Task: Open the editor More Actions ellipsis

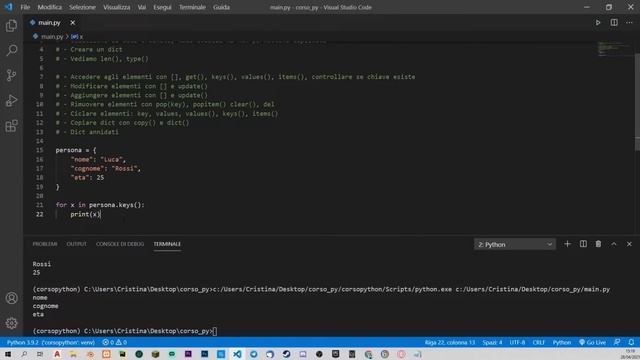Action: tap(629, 23)
